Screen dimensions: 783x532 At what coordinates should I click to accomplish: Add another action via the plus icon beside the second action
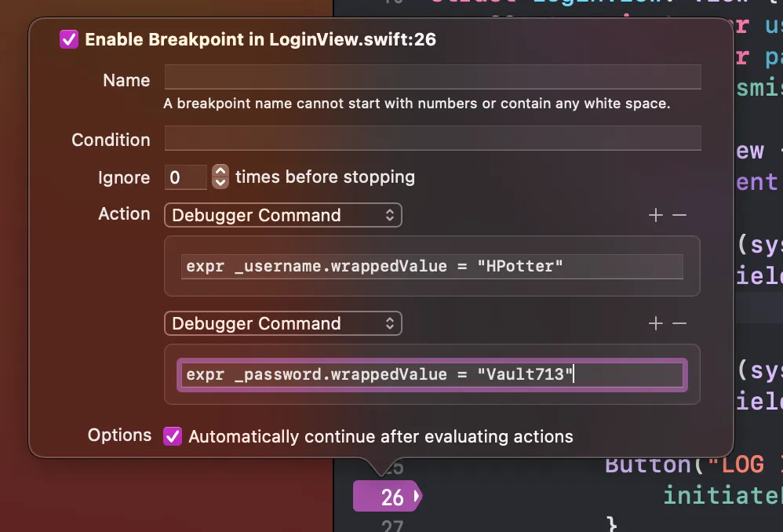click(x=656, y=322)
